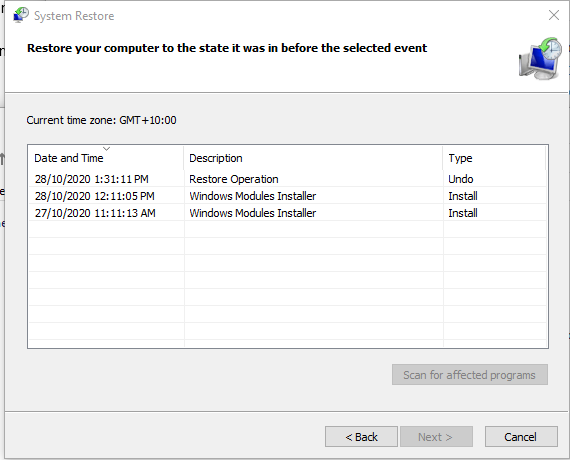Click the Next button
The height and width of the screenshot is (460, 570).
(436, 437)
